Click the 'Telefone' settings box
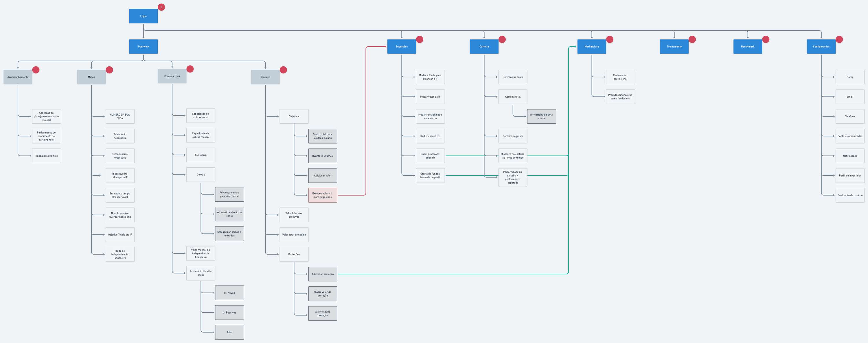 click(x=850, y=116)
